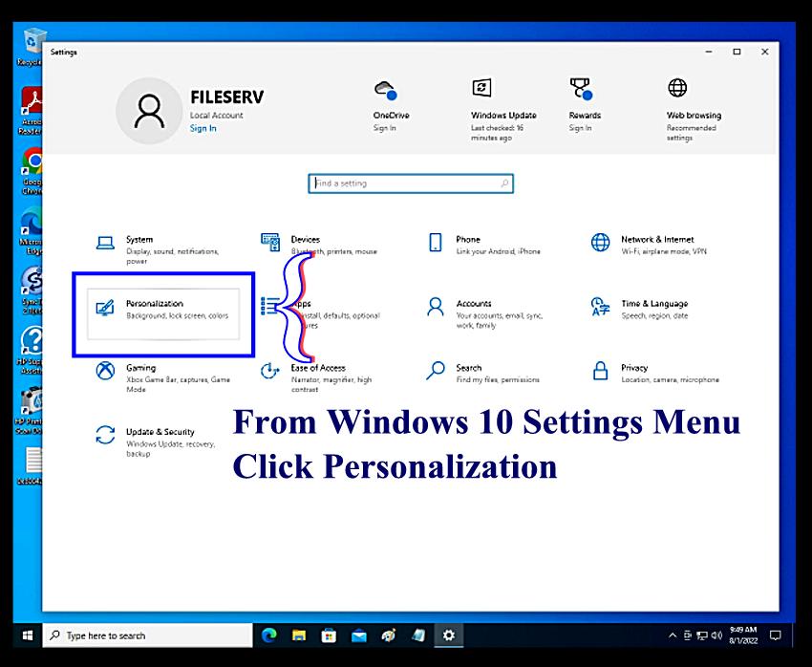Viewport: 812px width, 667px height.
Task: Open the Network & Internet globe icon
Action: (x=600, y=242)
